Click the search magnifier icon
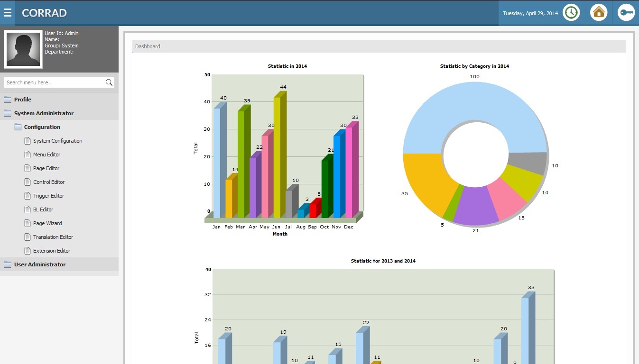Screen dimensions: 639x364 pyautogui.click(x=109, y=82)
